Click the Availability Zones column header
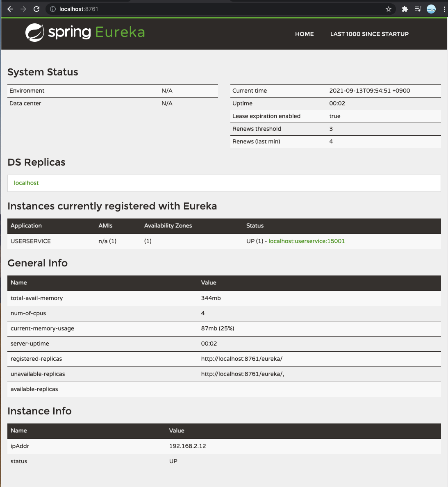448x487 pixels. pyautogui.click(x=168, y=226)
